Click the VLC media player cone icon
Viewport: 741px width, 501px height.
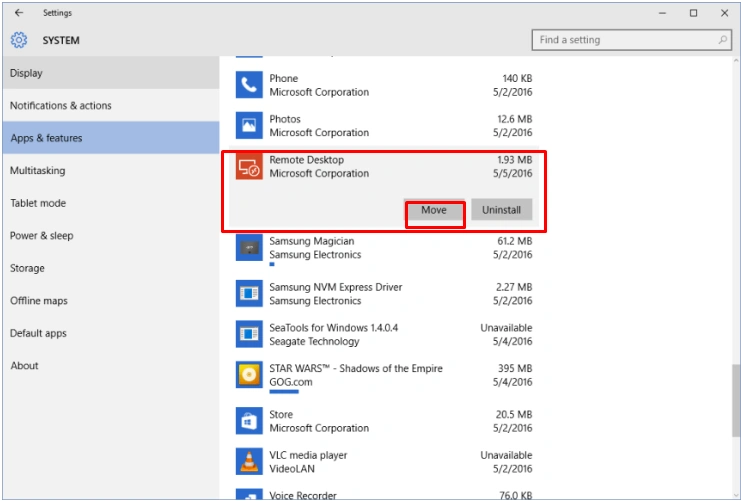(249, 461)
